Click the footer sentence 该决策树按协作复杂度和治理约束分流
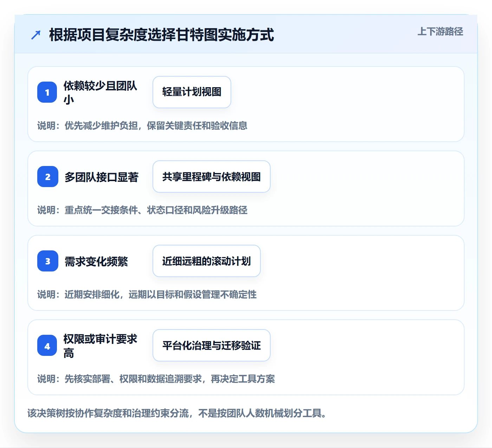The image size is (492, 448). click(108, 413)
